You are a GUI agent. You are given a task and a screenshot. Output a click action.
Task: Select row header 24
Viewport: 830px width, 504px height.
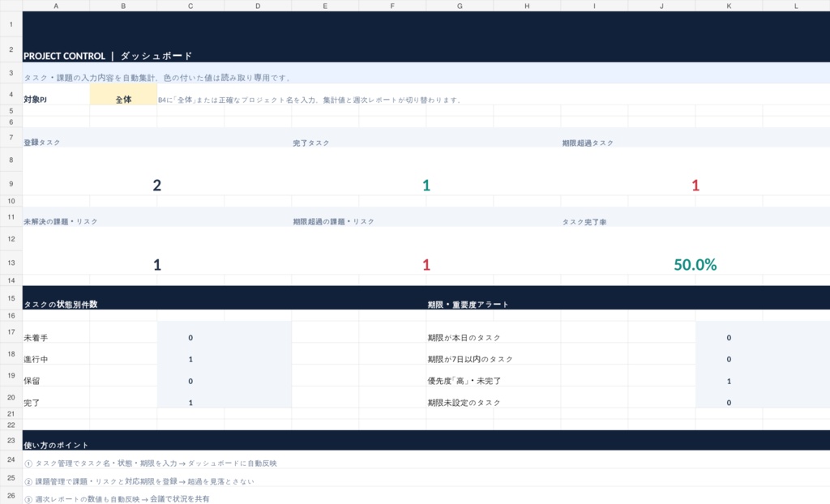[x=11, y=459]
